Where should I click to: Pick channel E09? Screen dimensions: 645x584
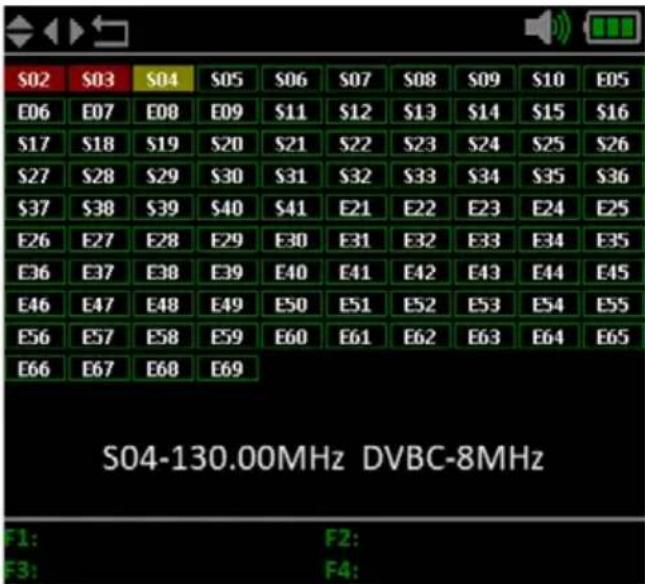tap(227, 111)
